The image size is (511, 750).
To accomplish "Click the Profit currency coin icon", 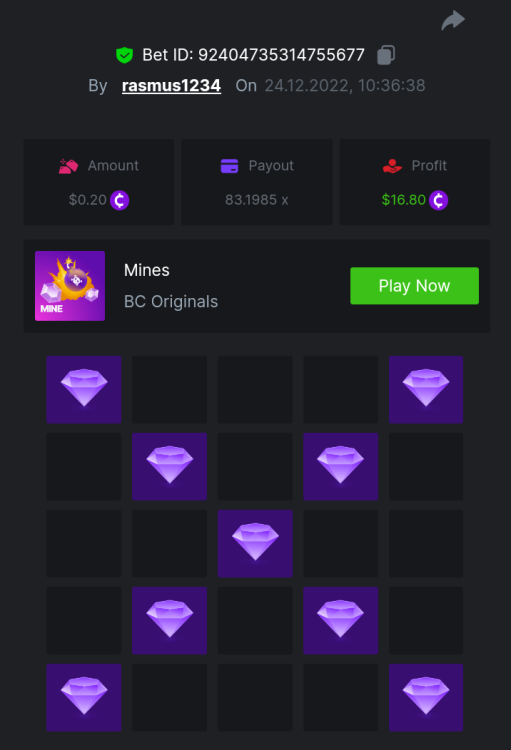I will 438,200.
